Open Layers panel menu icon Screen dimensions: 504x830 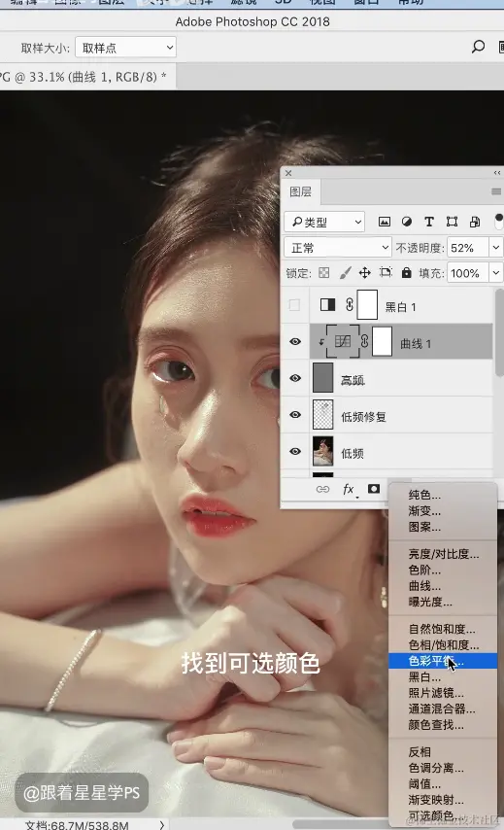click(x=496, y=191)
